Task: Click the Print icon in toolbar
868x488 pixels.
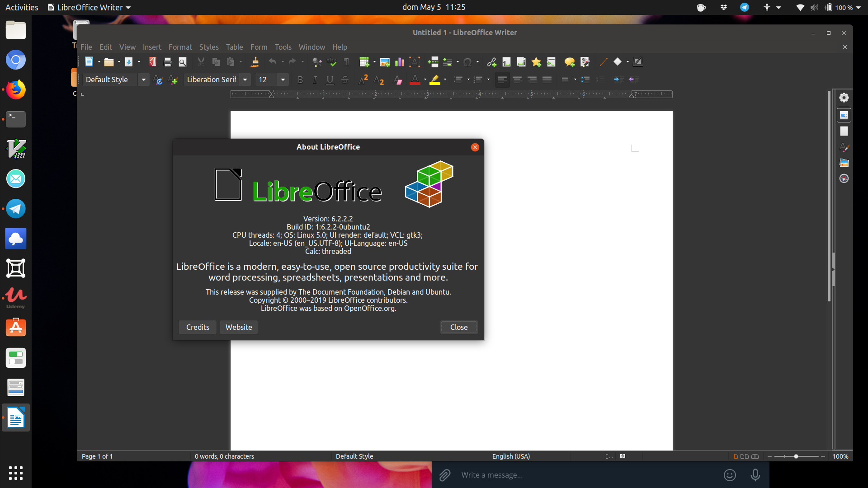Action: (168, 62)
